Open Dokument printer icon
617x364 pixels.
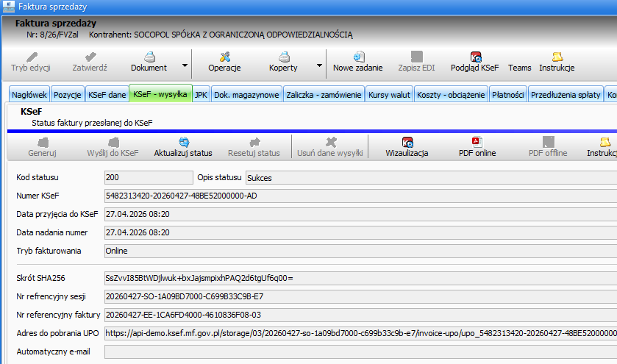(149, 57)
